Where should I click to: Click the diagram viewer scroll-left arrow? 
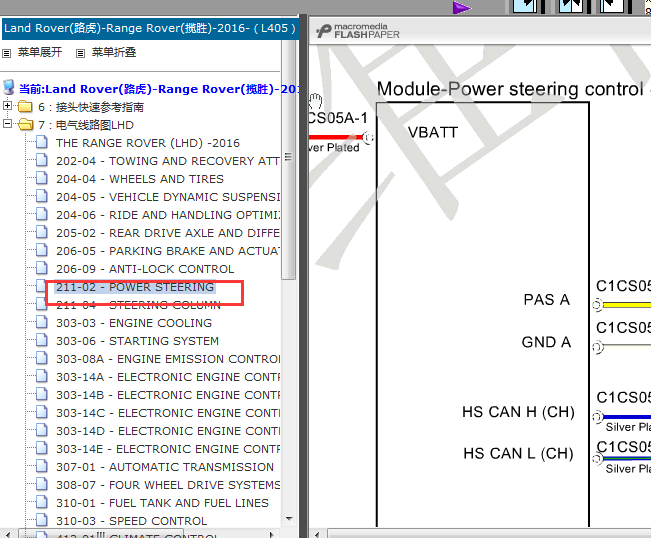tap(318, 534)
